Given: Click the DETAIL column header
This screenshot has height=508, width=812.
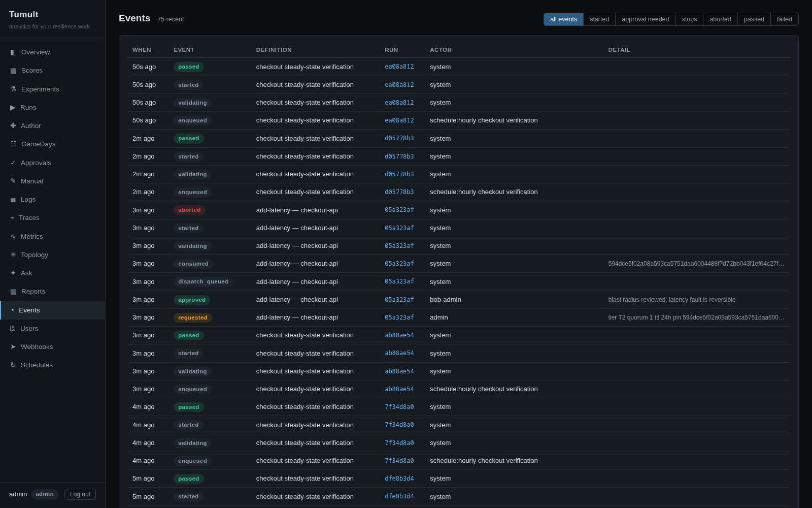Looking at the screenshot, I should (619, 50).
